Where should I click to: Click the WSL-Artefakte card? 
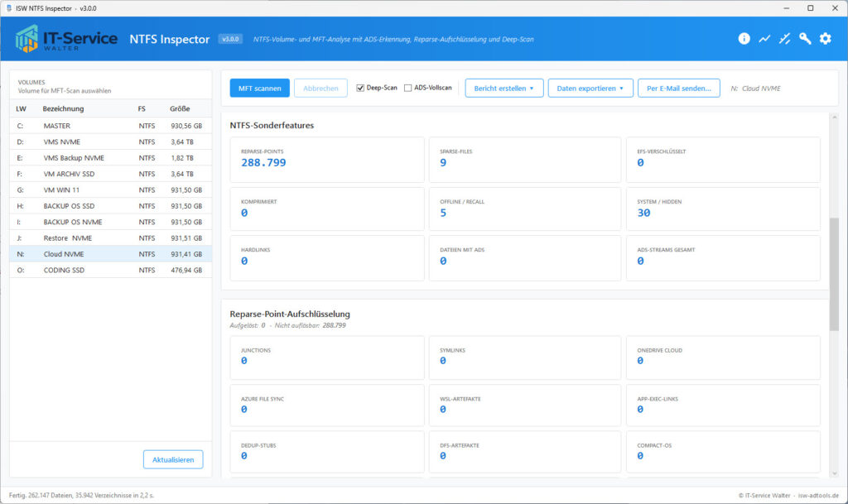(x=524, y=406)
